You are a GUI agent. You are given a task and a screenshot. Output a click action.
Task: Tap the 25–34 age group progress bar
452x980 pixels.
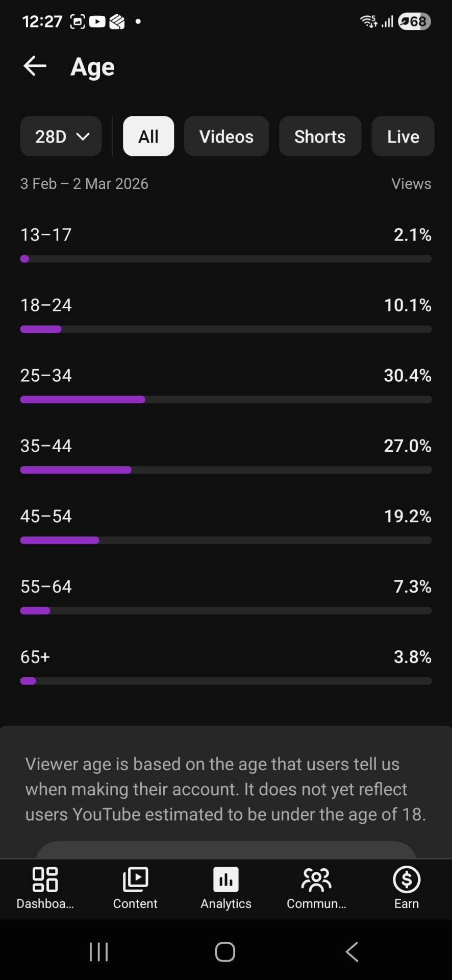(x=225, y=400)
